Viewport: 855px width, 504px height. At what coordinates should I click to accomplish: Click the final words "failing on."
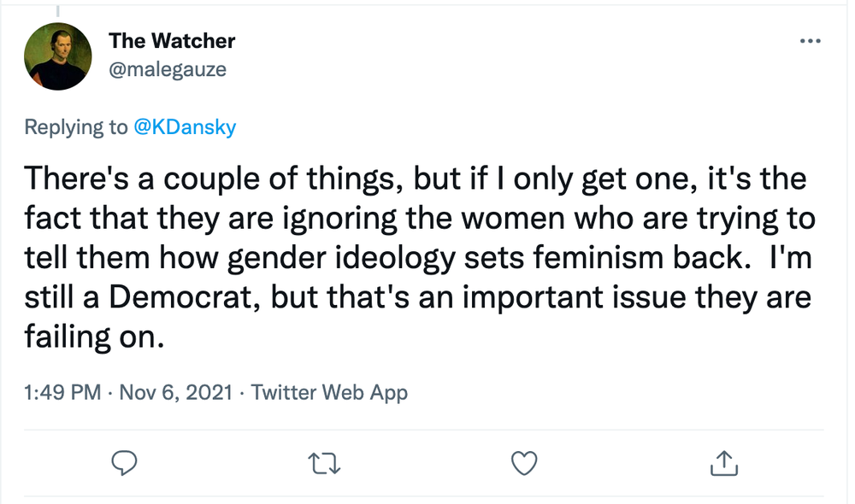click(93, 337)
